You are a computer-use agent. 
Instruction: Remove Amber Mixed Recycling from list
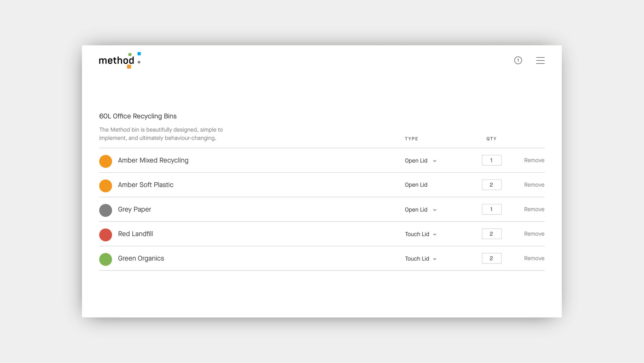tap(534, 160)
